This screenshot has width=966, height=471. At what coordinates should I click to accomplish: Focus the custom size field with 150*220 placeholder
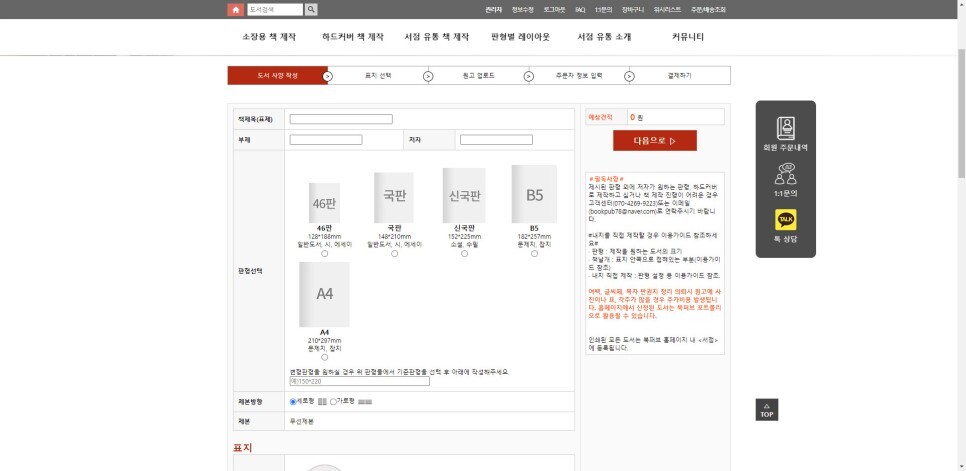tap(360, 381)
